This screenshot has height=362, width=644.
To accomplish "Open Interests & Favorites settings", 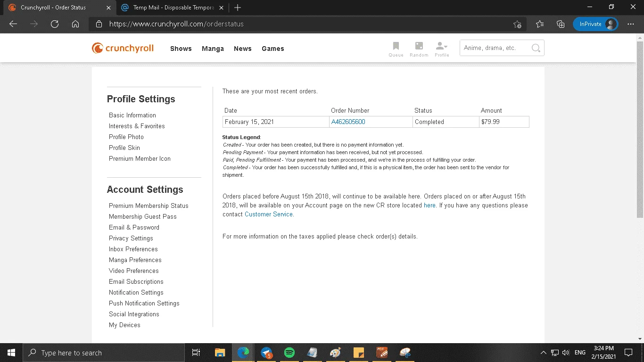I will tap(137, 126).
